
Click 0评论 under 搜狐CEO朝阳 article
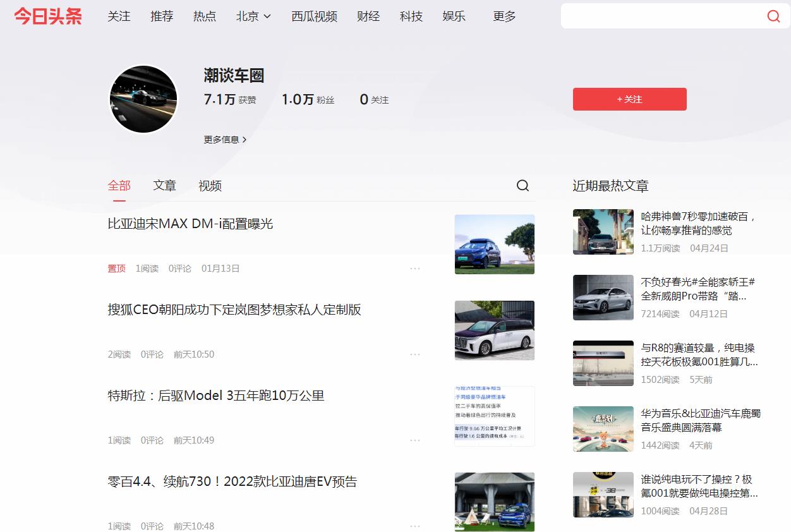pyautogui.click(x=152, y=354)
